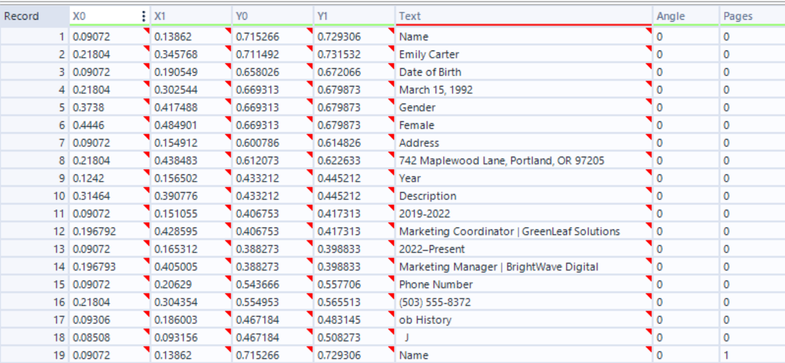Select the '2022–Present' text cell
The height and width of the screenshot is (363, 785).
click(524, 249)
